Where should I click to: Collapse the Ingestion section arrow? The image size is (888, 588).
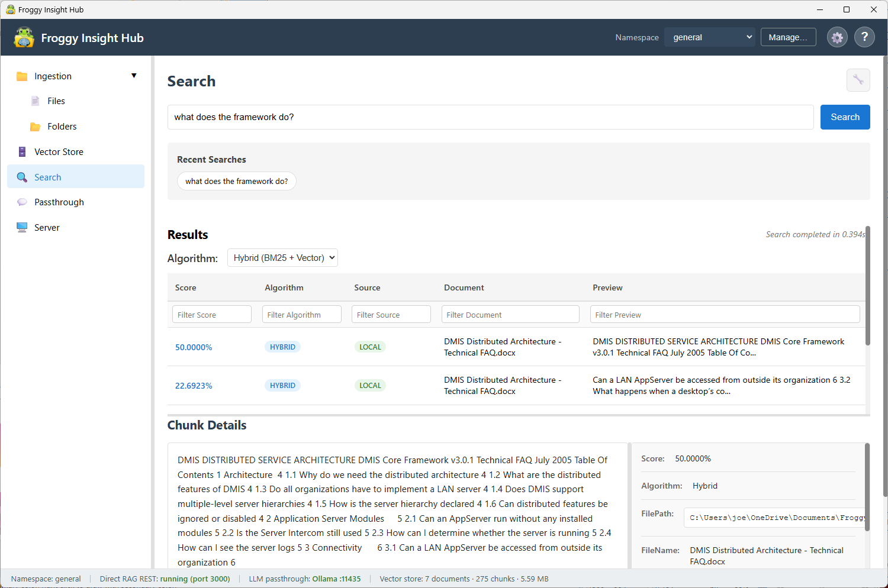pos(134,76)
